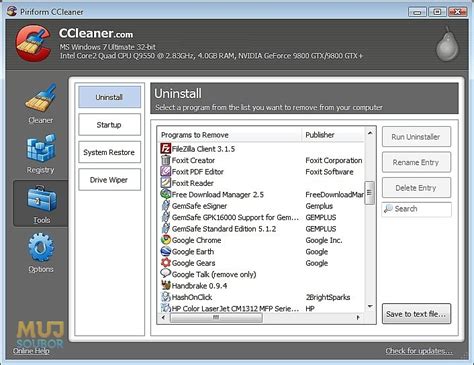This screenshot has height=365, width=474.
Task: Click the horizontal scroll right arrow
Action: (358, 318)
